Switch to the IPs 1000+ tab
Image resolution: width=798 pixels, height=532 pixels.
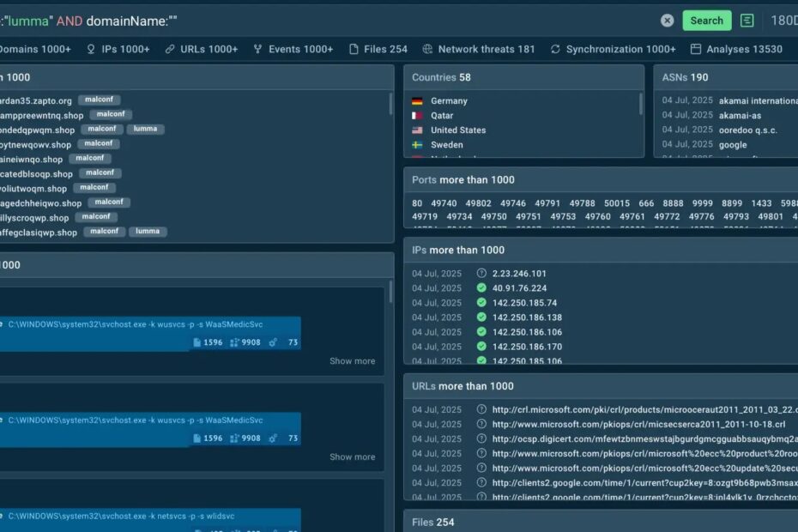pos(118,49)
